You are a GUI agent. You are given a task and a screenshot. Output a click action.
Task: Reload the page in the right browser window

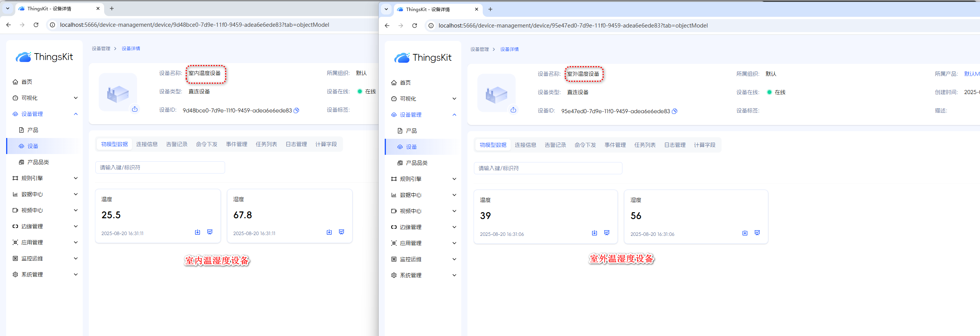415,26
